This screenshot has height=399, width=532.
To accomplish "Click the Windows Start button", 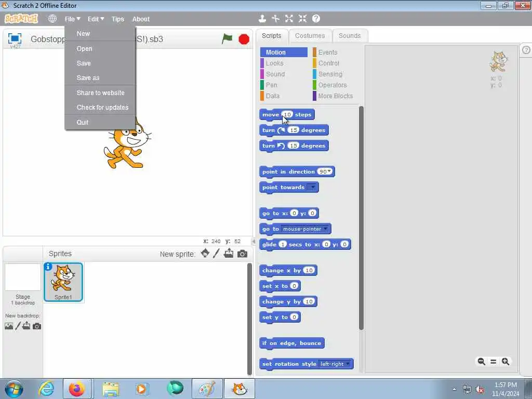I will (x=14, y=389).
